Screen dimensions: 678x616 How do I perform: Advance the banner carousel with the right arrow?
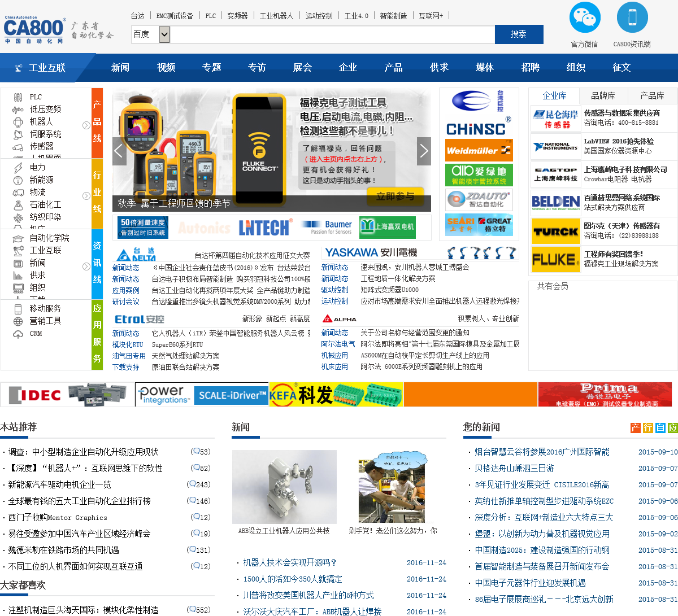point(424,151)
